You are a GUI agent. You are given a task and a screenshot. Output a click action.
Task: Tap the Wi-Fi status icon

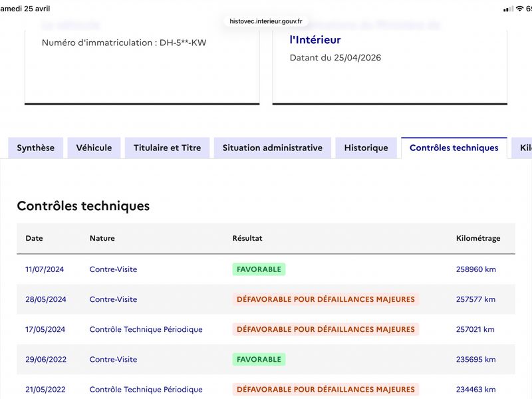point(519,9)
